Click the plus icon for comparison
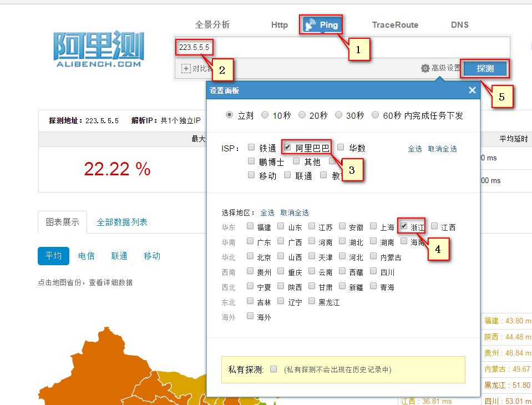Viewport: 532px width, 405px height. tap(186, 69)
